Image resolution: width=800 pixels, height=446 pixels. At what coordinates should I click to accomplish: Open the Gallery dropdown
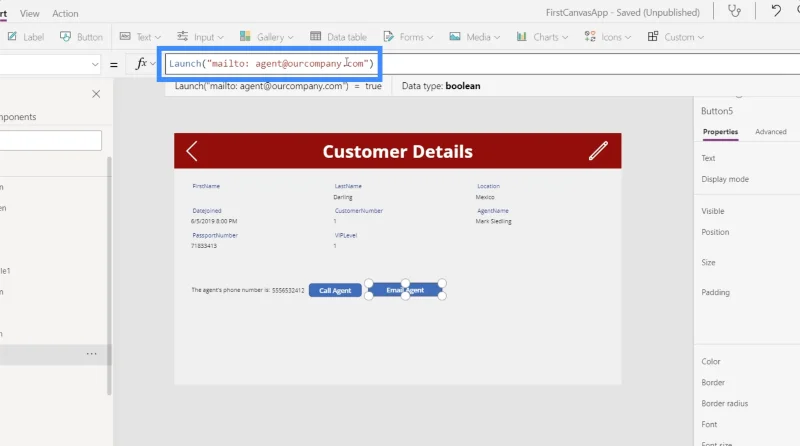point(266,37)
